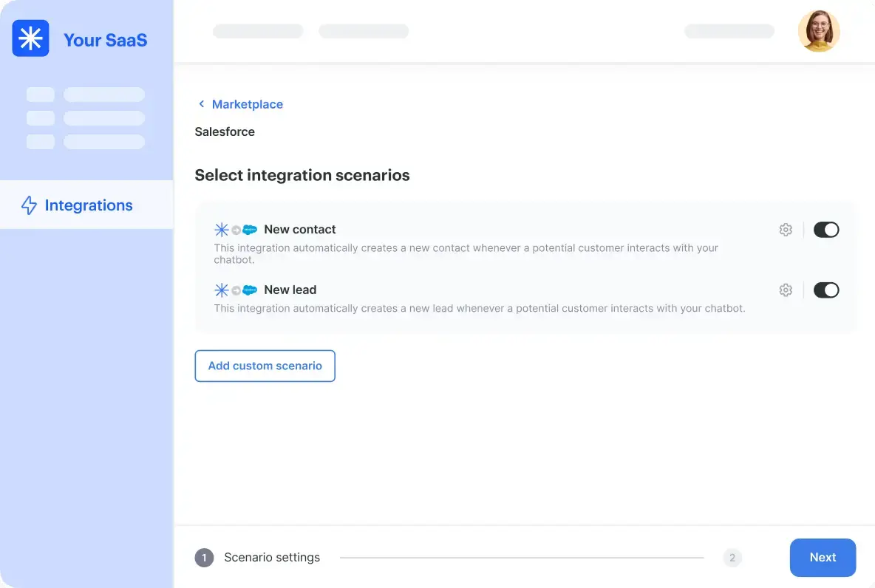
Task: Click the back chevron before Marketplace
Action: pyautogui.click(x=201, y=104)
